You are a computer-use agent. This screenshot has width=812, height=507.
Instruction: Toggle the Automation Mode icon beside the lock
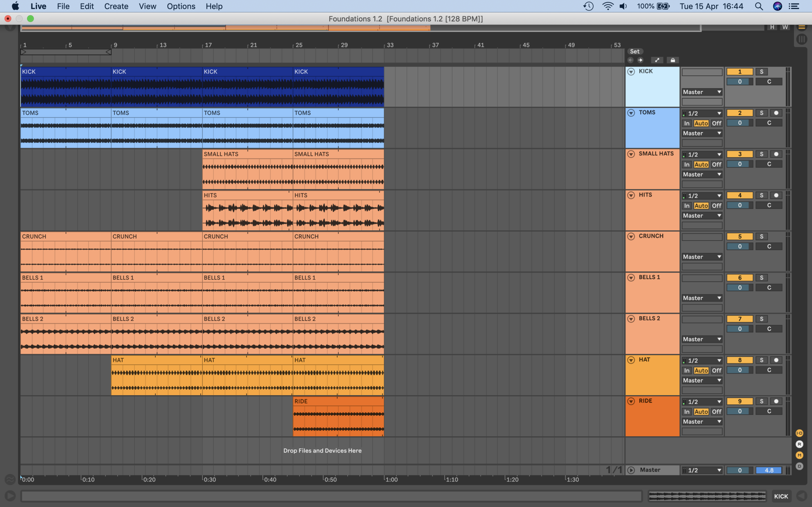point(657,60)
